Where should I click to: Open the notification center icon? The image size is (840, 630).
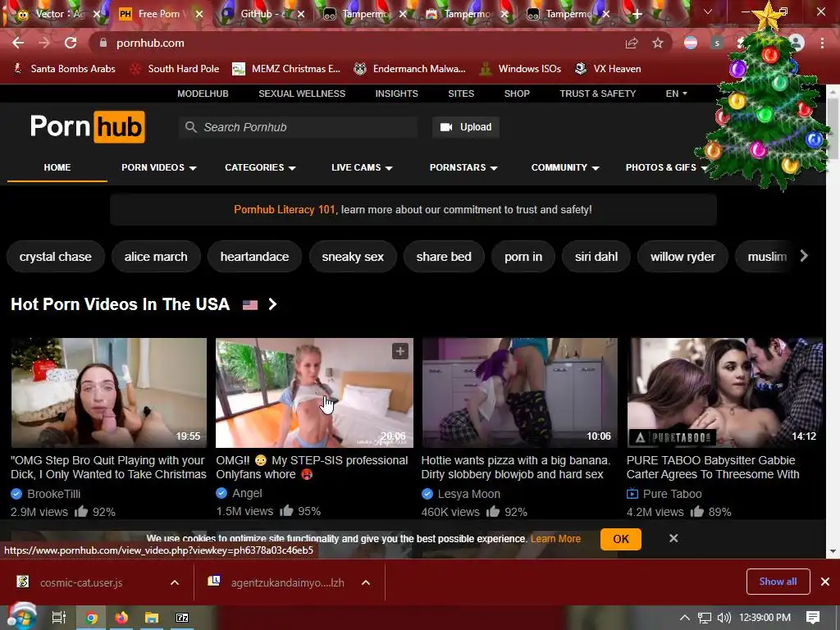(812, 618)
